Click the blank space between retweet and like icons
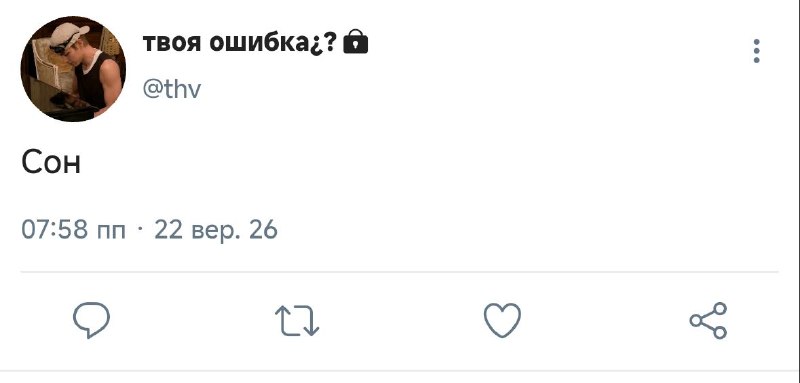The width and height of the screenshot is (800, 383). pyautogui.click(x=401, y=320)
